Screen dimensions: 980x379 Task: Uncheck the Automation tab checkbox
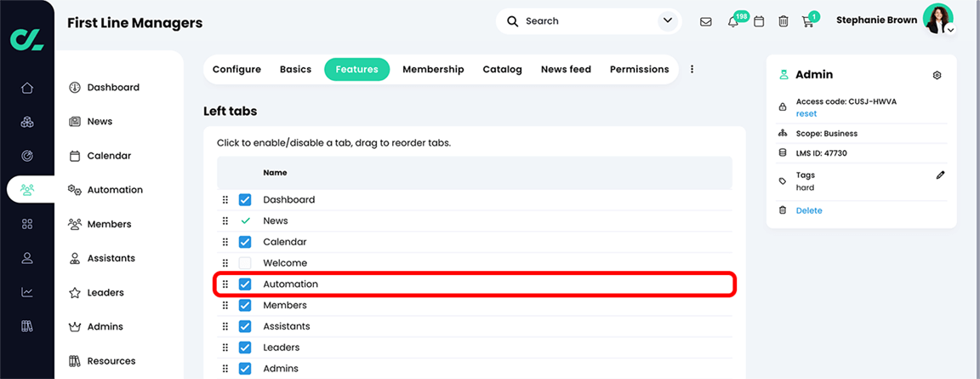point(245,284)
